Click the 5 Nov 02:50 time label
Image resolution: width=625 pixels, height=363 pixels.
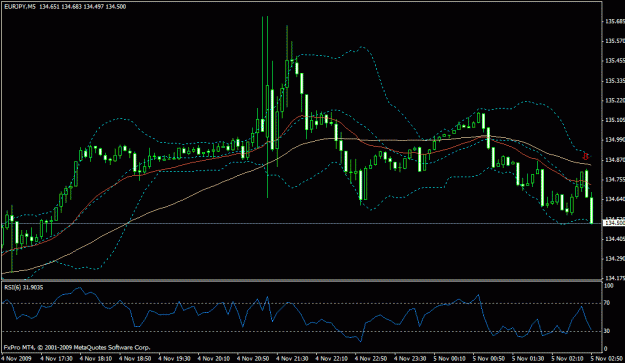click(x=607, y=358)
